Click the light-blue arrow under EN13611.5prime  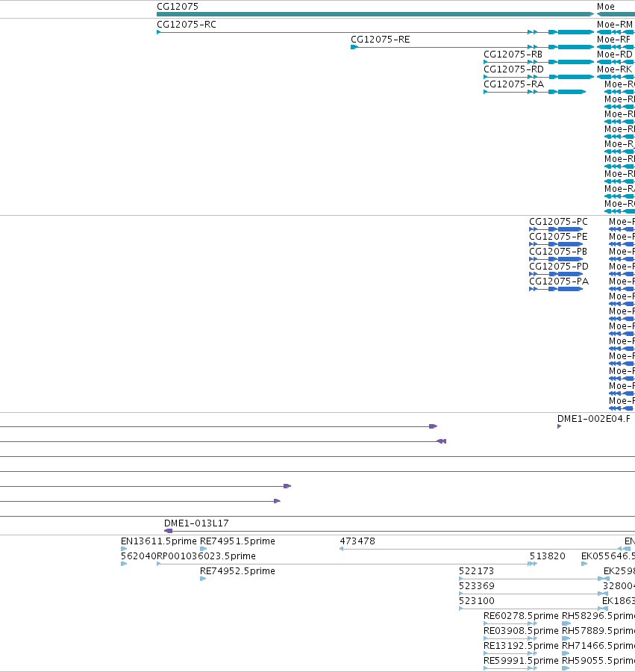coord(124,549)
